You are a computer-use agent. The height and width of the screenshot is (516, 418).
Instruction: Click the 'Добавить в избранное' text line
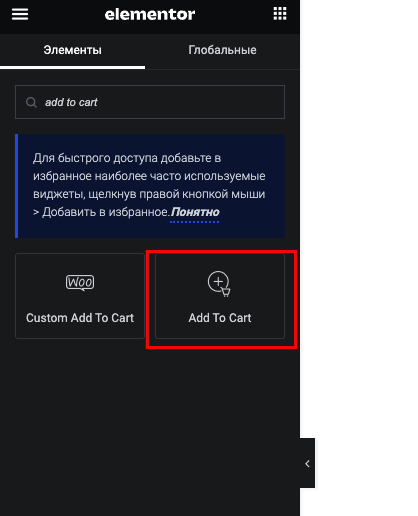point(106,212)
